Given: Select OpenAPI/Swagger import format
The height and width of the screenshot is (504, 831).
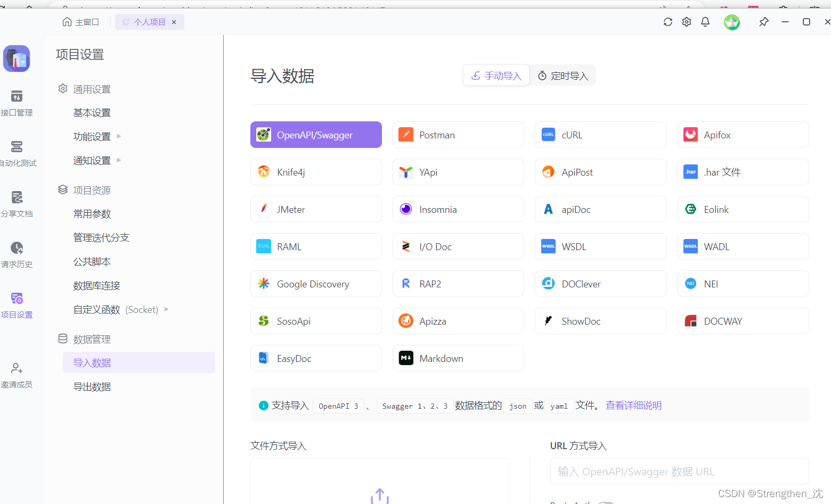Looking at the screenshot, I should [316, 135].
